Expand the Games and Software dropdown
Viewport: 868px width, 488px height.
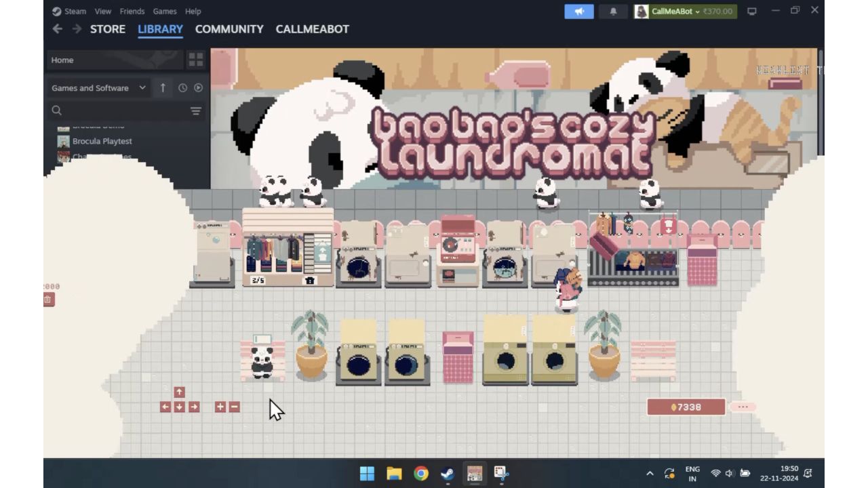[99, 87]
